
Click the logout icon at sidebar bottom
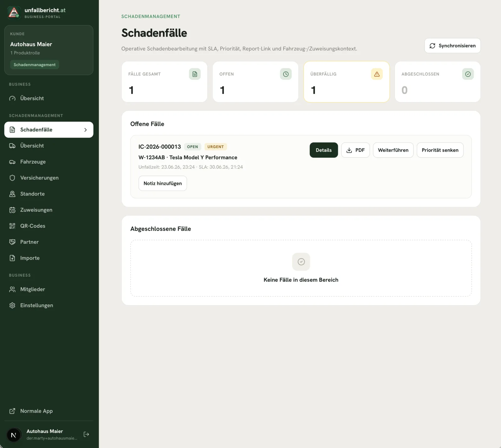[x=86, y=434]
